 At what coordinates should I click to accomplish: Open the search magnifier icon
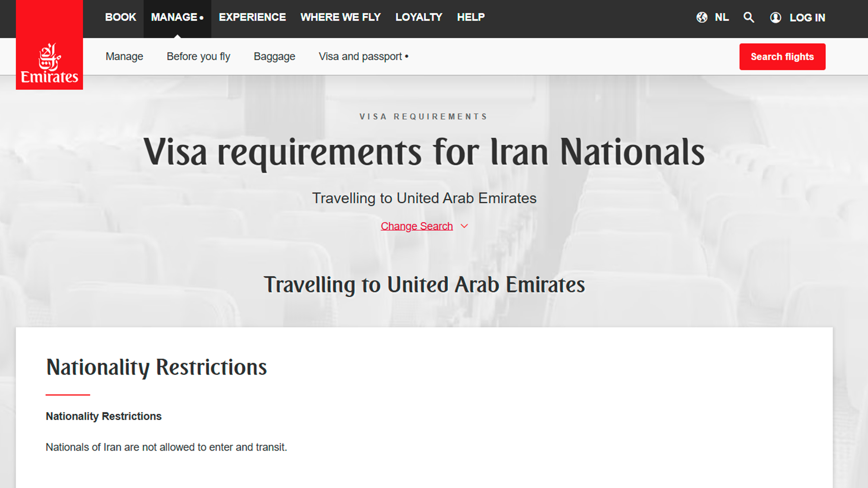point(749,17)
